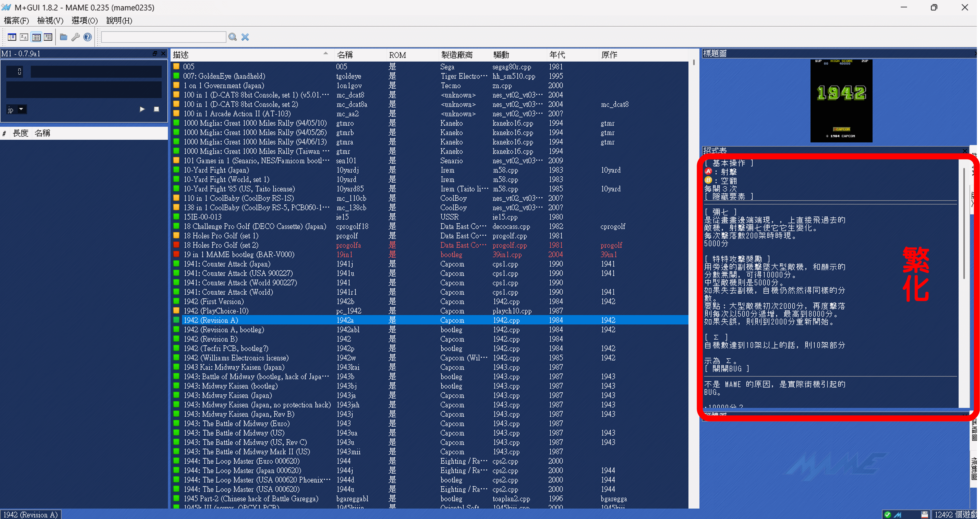Select 1942 (Williams Electronics license)
This screenshot has height=519, width=980.
coord(236,358)
